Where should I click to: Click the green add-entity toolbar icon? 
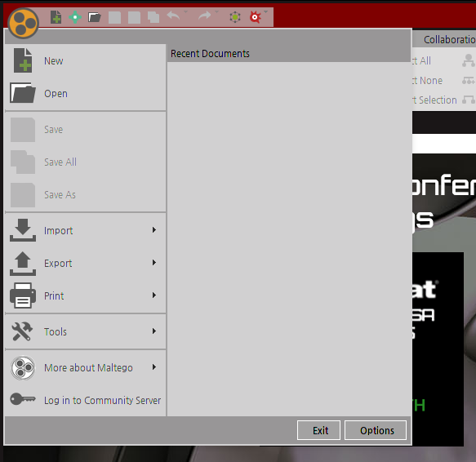coord(75,17)
